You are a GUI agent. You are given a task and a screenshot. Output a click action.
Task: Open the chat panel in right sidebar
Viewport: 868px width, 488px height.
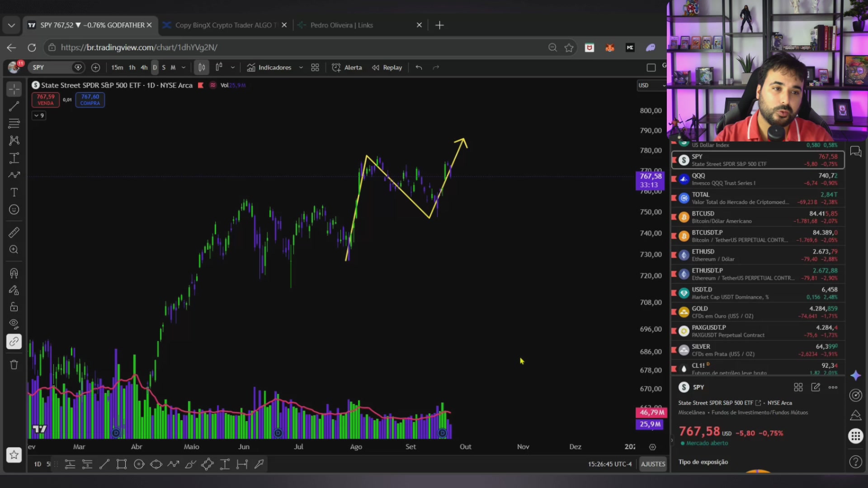856,151
